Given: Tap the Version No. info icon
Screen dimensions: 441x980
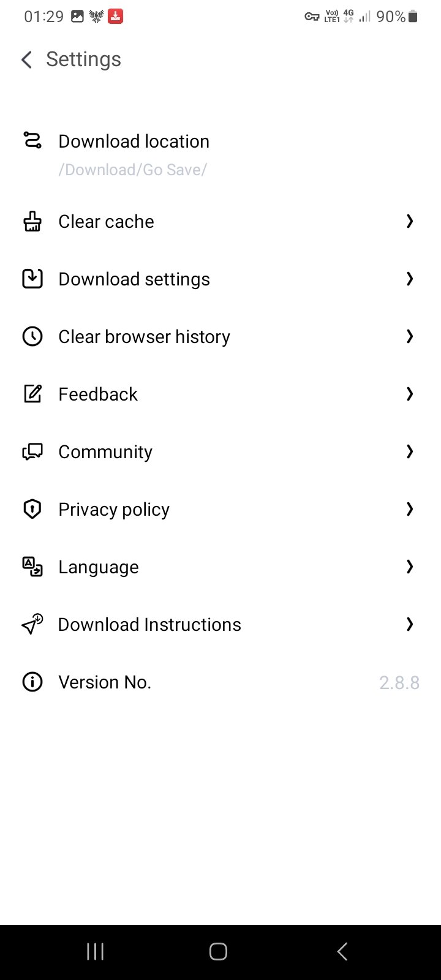Looking at the screenshot, I should point(32,682).
